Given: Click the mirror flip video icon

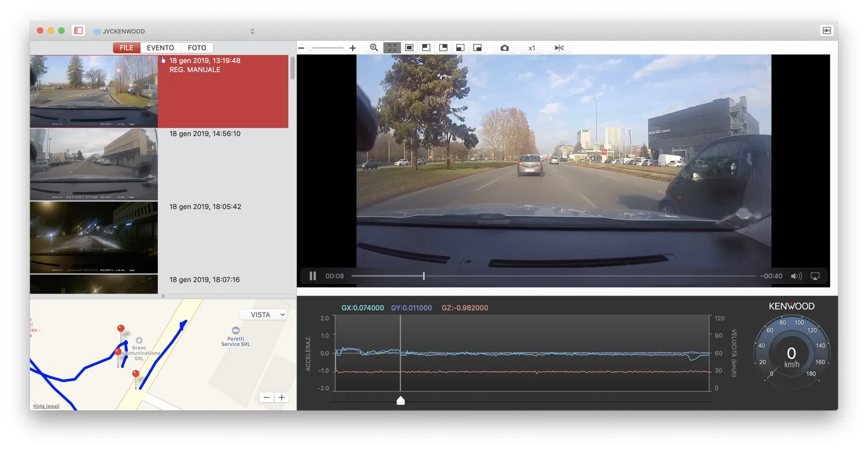Looking at the screenshot, I should 559,48.
